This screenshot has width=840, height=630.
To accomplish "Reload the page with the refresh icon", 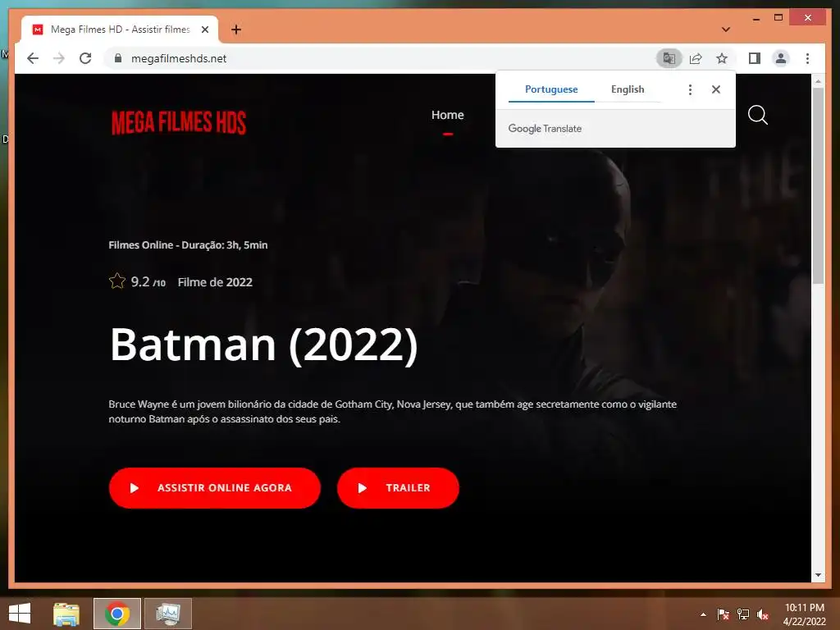I will coord(85,58).
